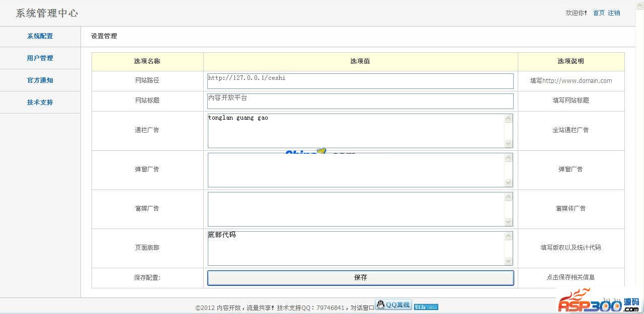Click the 设置管理 section heading

pyautogui.click(x=104, y=36)
